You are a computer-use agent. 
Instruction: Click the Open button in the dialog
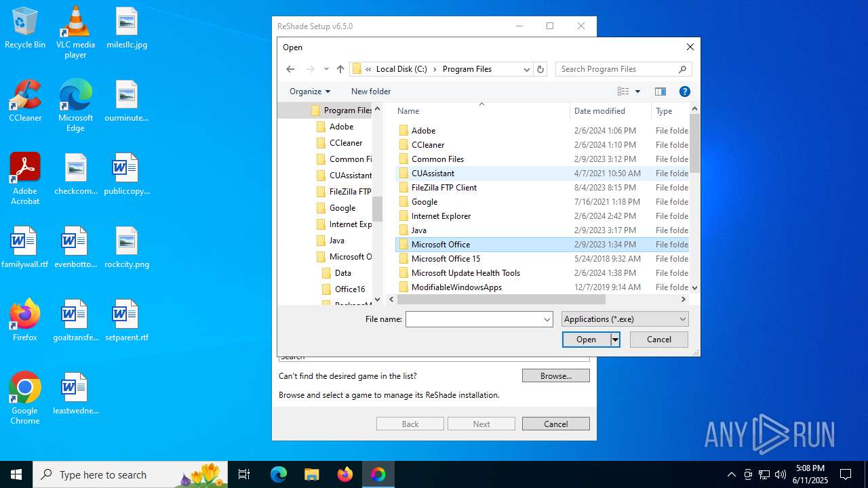[x=587, y=340]
